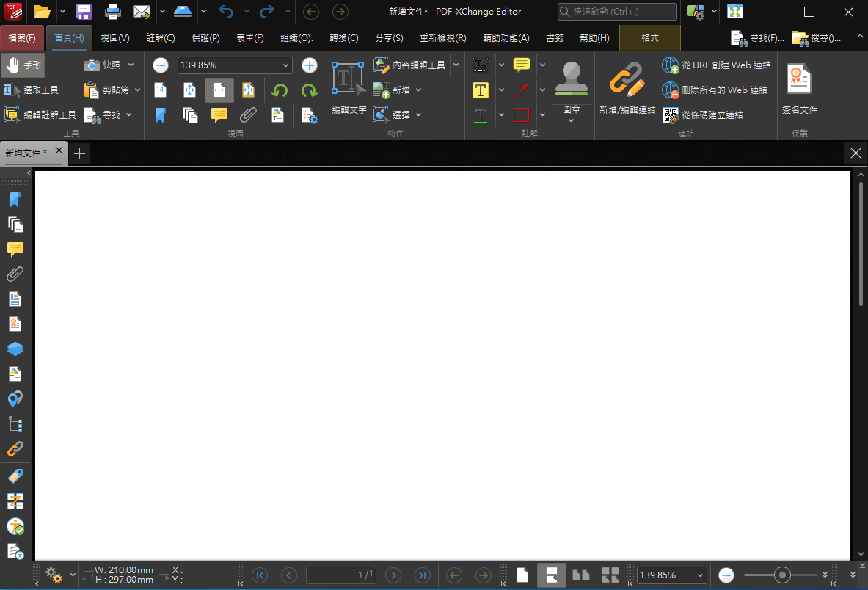868x590 pixels.
Task: Expand the zoom percentage dropdown in ribbon
Action: pos(285,65)
